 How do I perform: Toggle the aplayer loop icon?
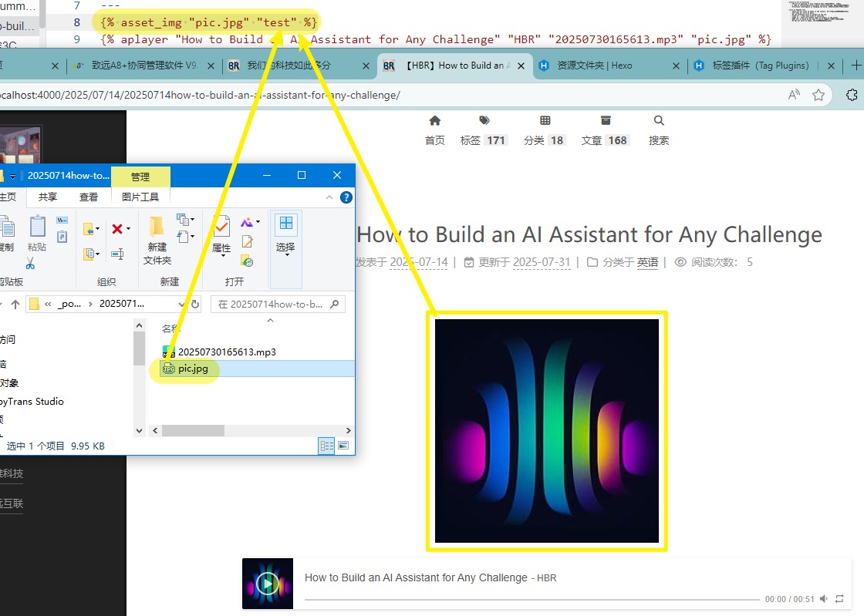839,599
